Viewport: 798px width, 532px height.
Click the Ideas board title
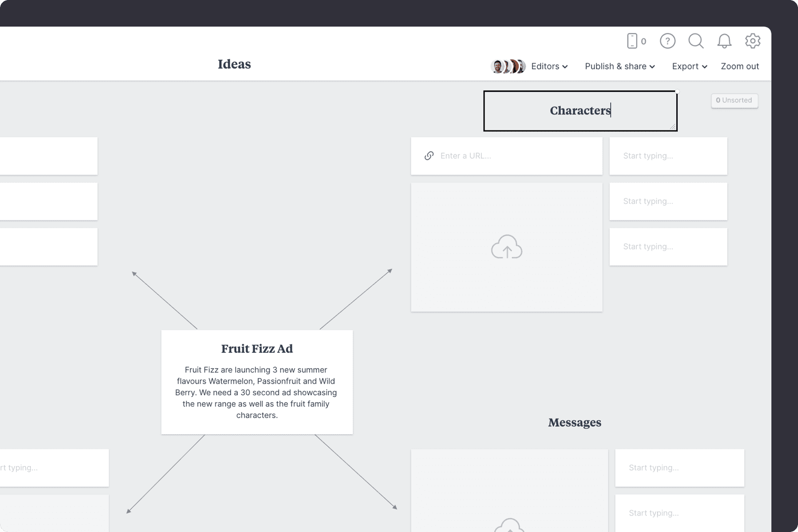pyautogui.click(x=234, y=64)
